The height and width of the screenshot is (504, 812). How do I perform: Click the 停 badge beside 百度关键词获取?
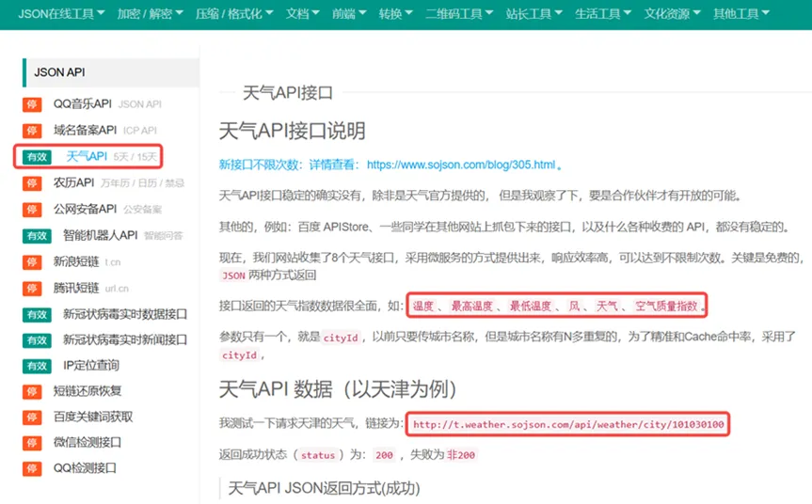pyautogui.click(x=32, y=417)
